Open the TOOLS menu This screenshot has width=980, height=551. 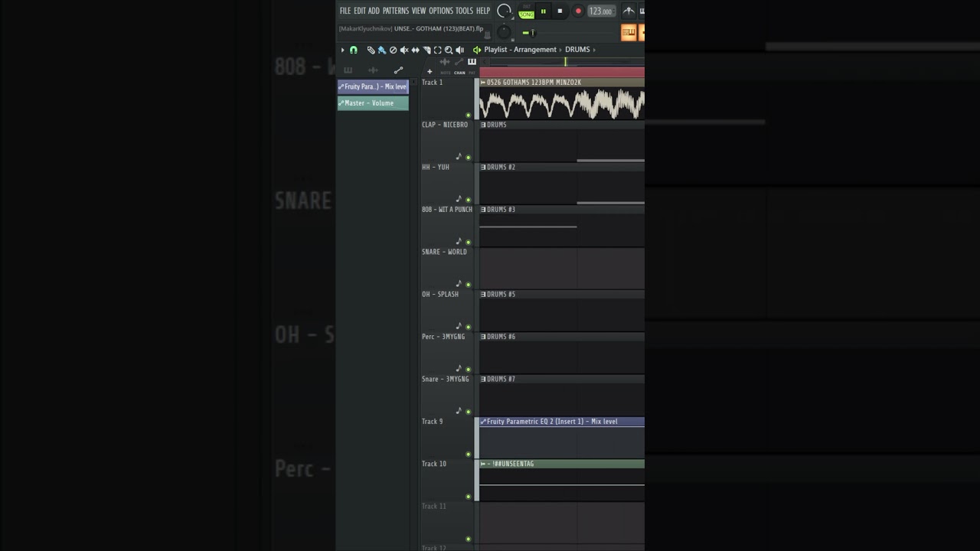[x=465, y=11]
